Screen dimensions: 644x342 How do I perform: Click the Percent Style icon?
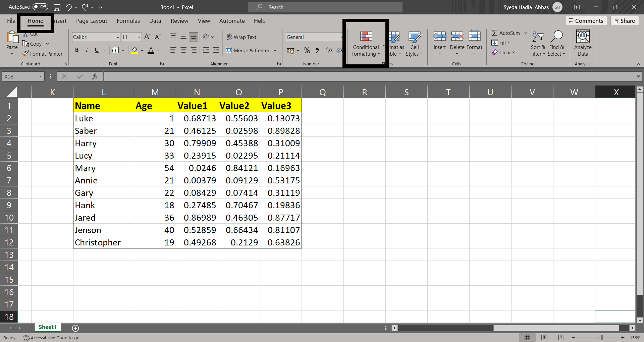[x=307, y=50]
